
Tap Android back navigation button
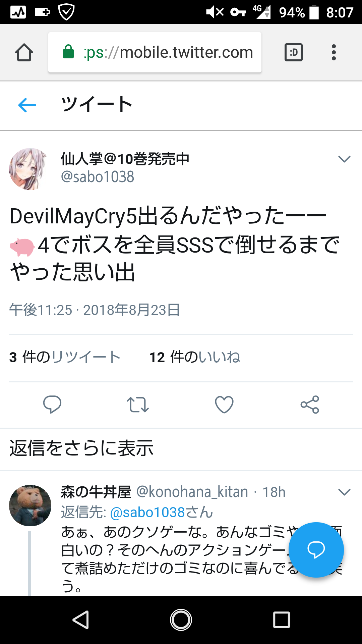[80, 620]
